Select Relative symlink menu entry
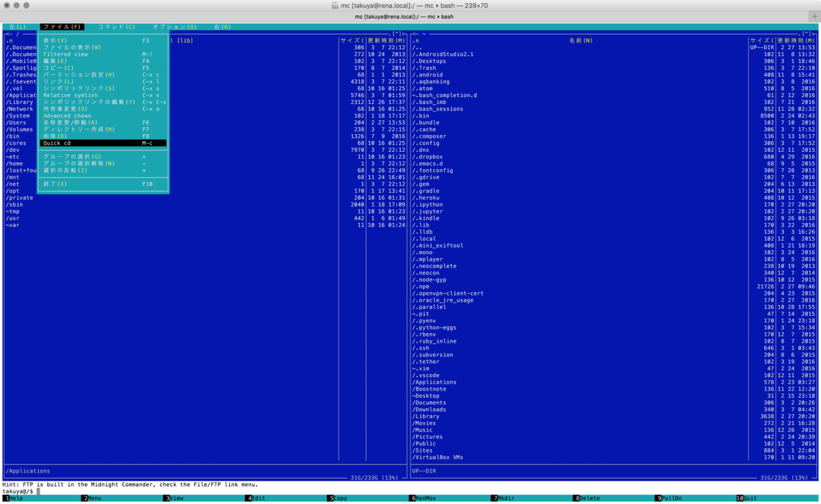This screenshot has height=504, width=821. (x=103, y=95)
